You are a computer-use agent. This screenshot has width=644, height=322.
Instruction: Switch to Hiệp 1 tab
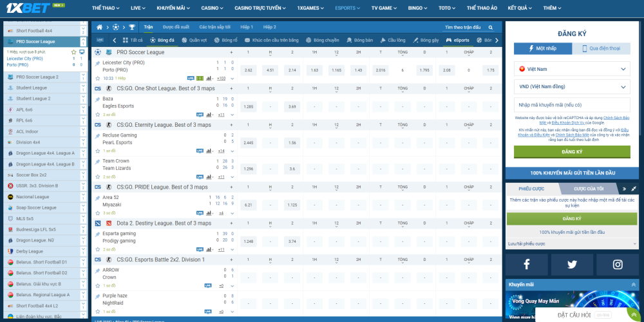247,27
